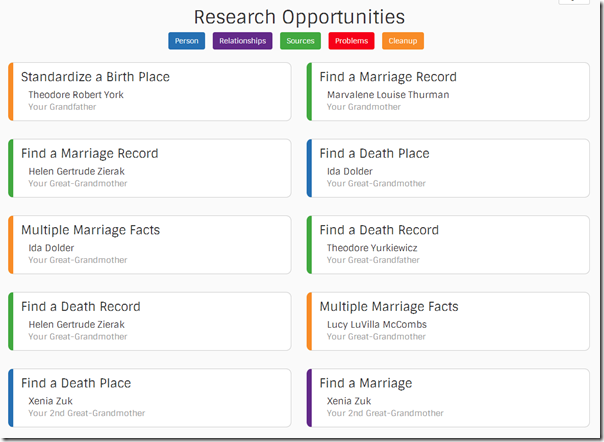Viewport: 604px width, 442px height.
Task: Click the Research Opportunities heading
Action: click(x=299, y=17)
